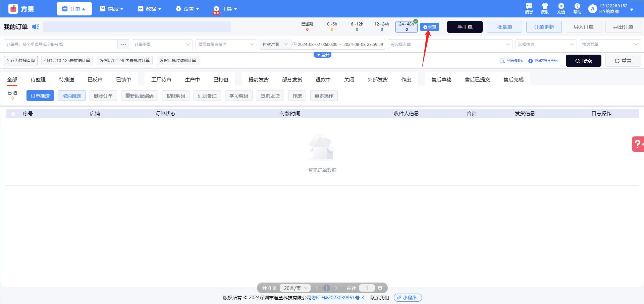
Task: Click the 重置 reset button
Action: [623, 61]
